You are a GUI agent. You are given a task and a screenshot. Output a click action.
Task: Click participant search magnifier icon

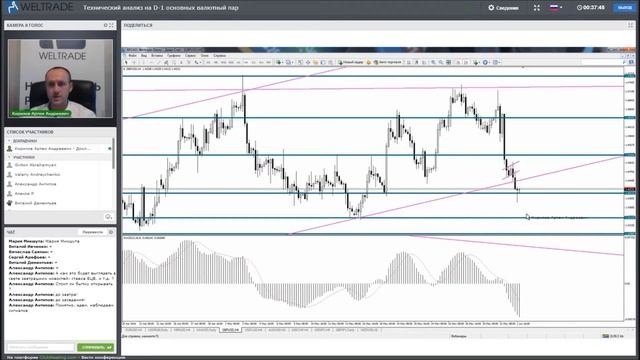[108, 217]
